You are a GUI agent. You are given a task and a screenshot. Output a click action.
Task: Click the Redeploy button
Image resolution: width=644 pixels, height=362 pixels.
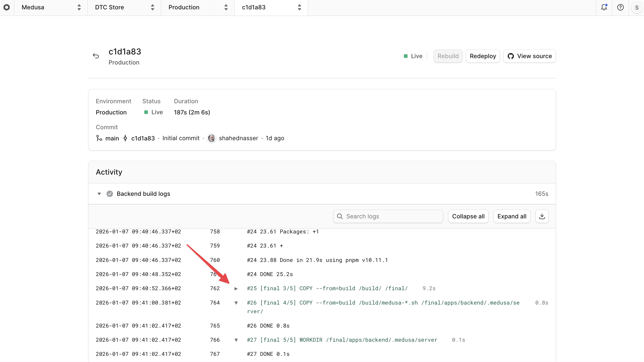pos(482,56)
